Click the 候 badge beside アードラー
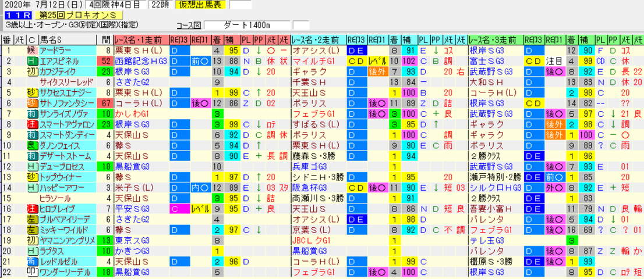This screenshot has height=279, width=644. coord(31,51)
